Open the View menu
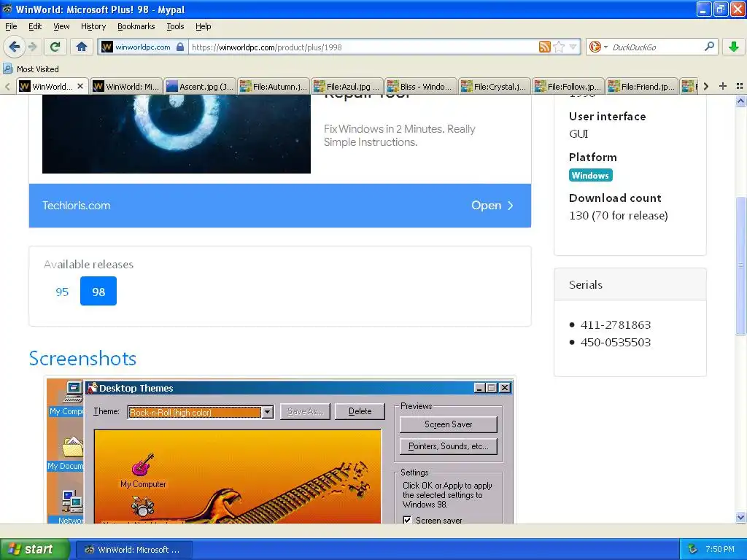Viewport: 747px width, 560px height. 61,26
